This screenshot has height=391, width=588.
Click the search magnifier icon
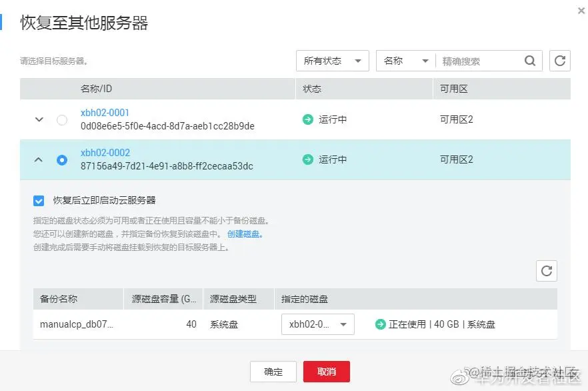[x=530, y=61]
